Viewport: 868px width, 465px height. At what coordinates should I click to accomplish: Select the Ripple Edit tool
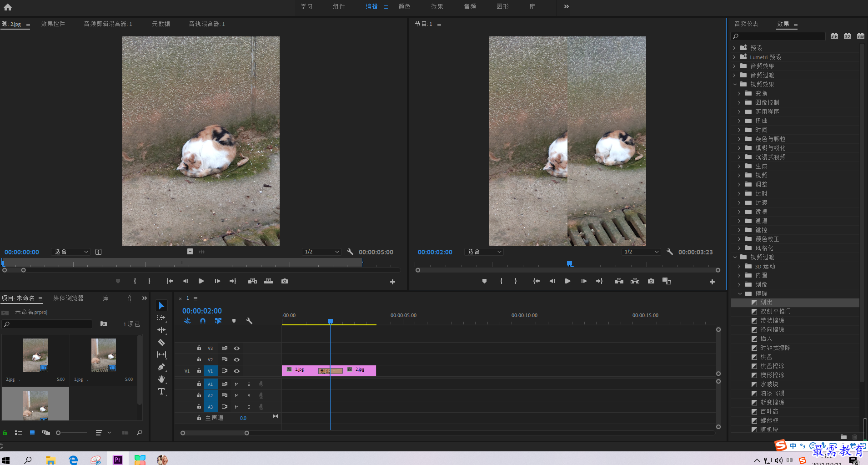point(161,330)
